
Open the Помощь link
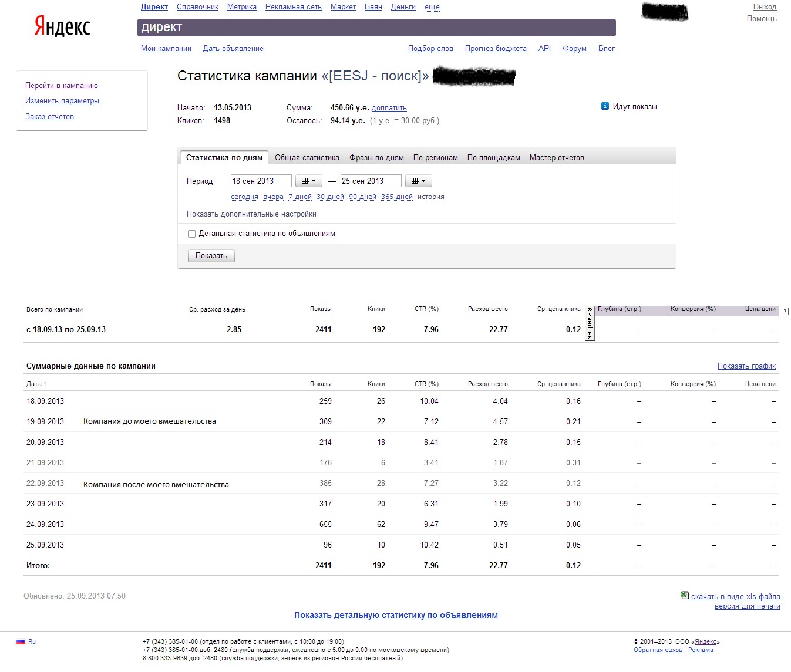(x=762, y=19)
